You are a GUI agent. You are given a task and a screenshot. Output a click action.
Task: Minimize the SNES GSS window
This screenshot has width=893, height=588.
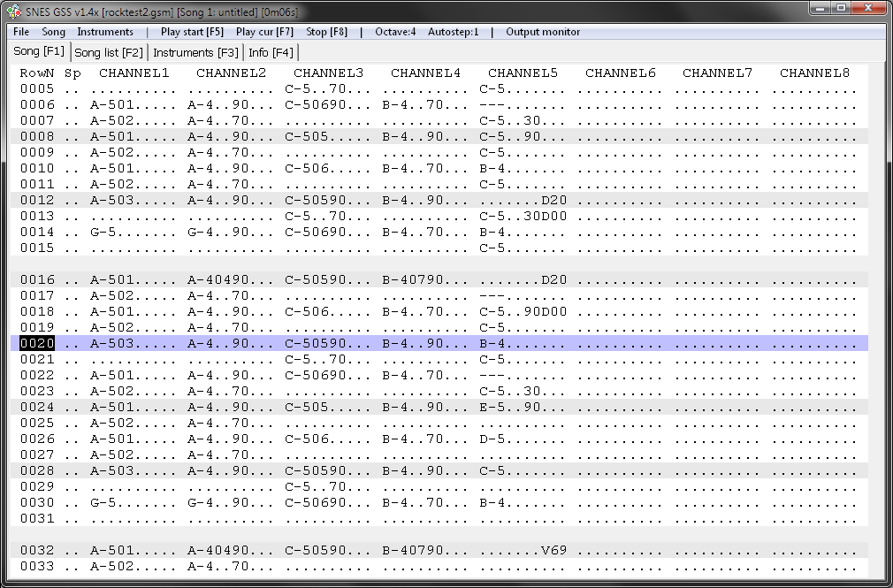coord(820,8)
